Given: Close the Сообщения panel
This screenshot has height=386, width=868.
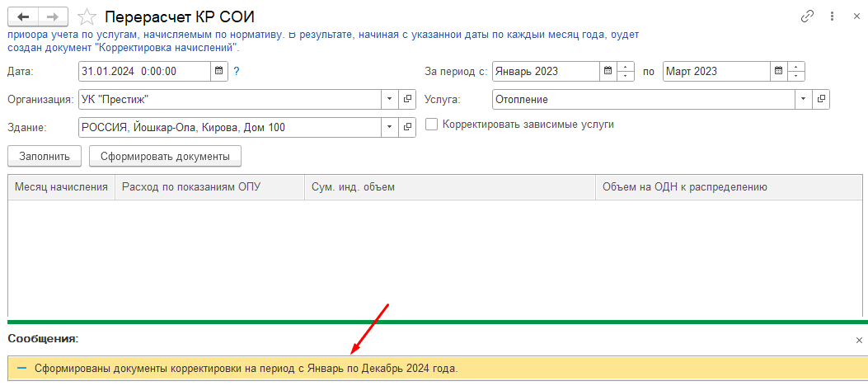Looking at the screenshot, I should pos(859,340).
